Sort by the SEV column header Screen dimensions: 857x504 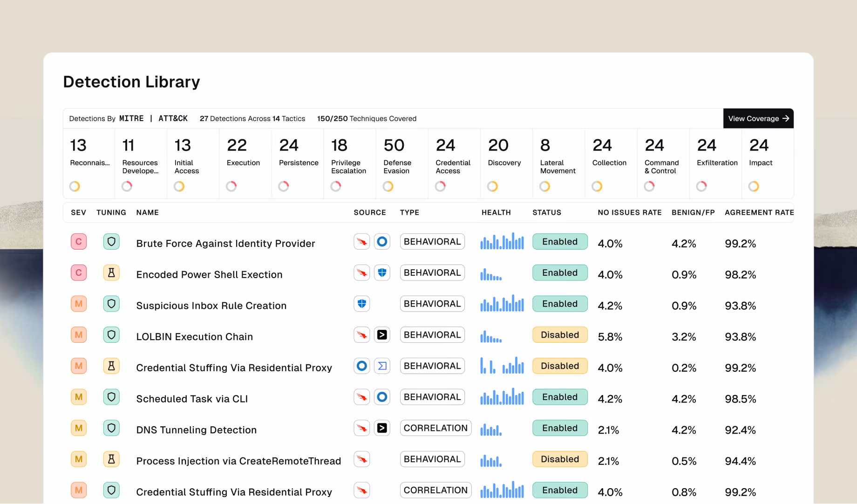coord(78,212)
